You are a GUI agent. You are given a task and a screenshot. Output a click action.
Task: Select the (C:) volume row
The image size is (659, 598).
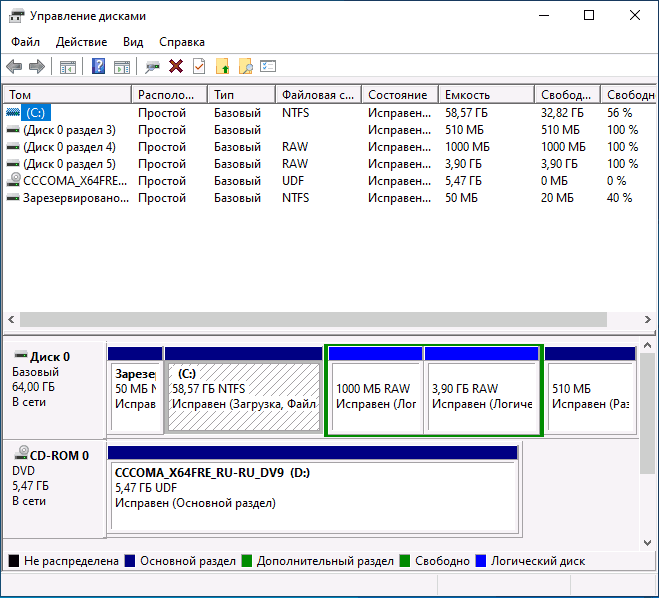[330, 113]
